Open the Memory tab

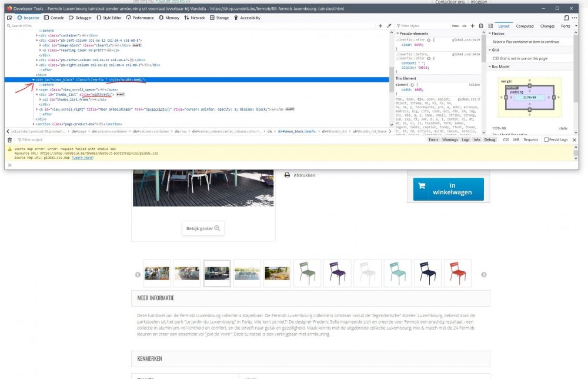click(x=169, y=18)
